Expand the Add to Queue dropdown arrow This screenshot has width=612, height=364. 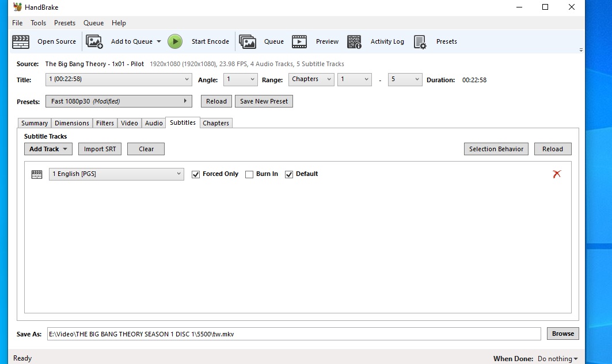pos(159,41)
